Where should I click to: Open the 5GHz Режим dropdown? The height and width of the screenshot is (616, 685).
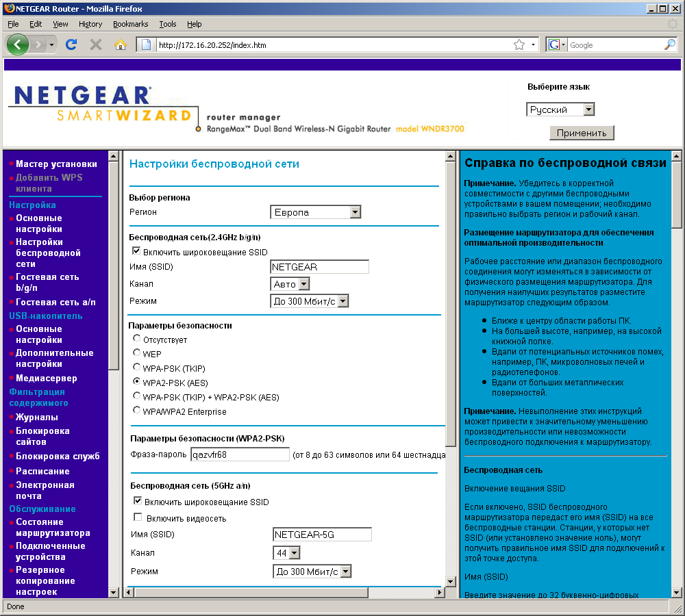(312, 572)
